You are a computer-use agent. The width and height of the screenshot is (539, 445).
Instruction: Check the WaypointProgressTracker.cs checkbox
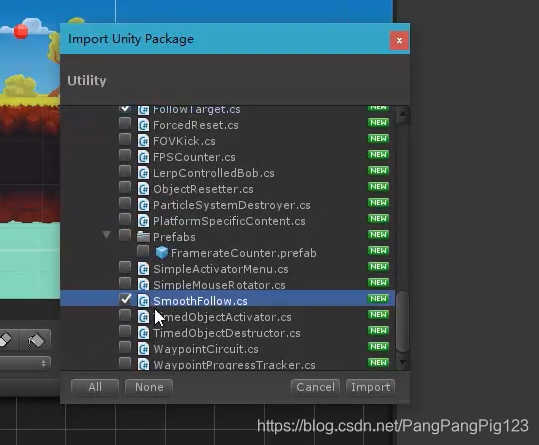125,363
